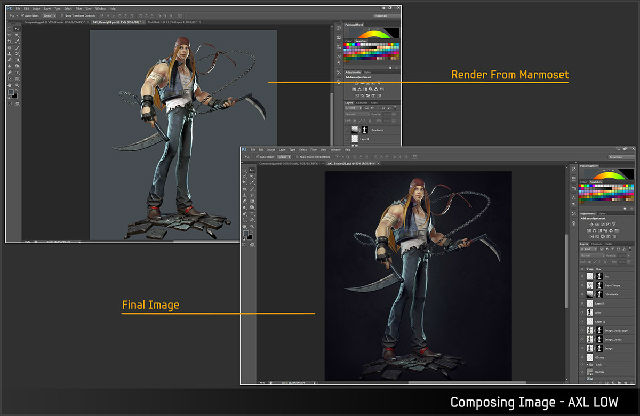Viewport: 640px width, 416px height.
Task: Open tool preset picker in Marmoset render window
Action: 12,16
